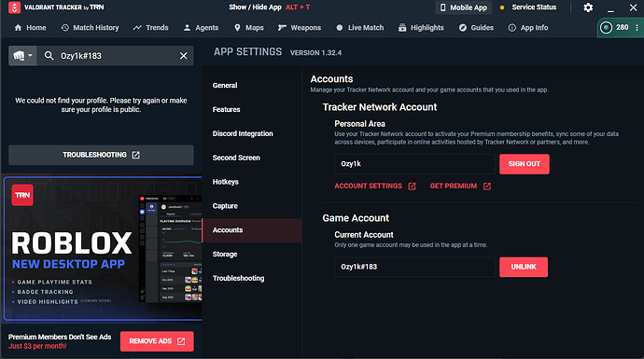Image resolution: width=644 pixels, height=359 pixels.
Task: Click the UNLINK button
Action: [524, 267]
